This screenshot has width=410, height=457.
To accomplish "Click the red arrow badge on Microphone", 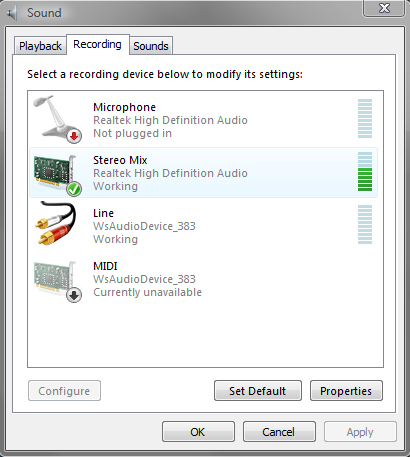I will coord(74,136).
